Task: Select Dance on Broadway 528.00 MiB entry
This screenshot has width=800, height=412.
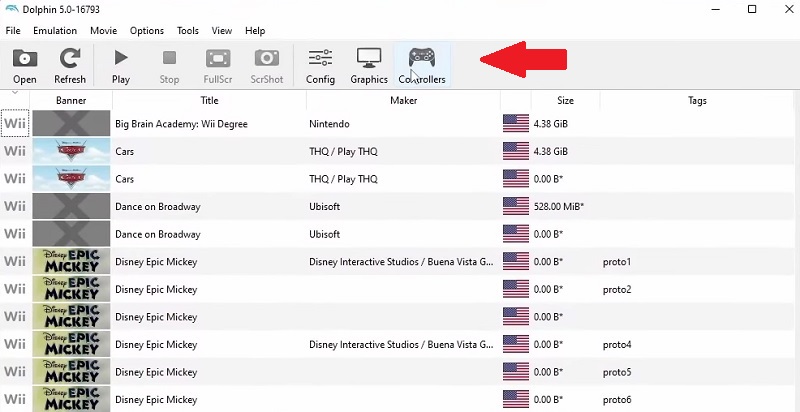Action: (x=157, y=207)
